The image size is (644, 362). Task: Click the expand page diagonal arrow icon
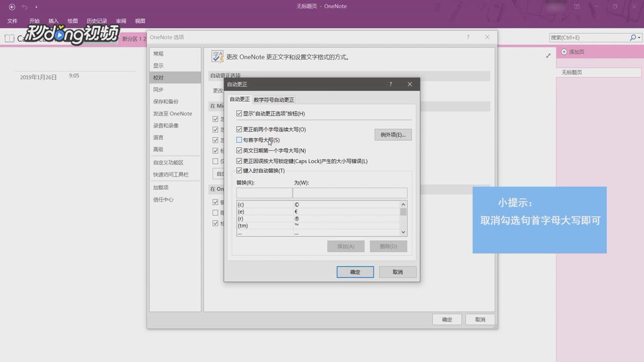pos(548,56)
